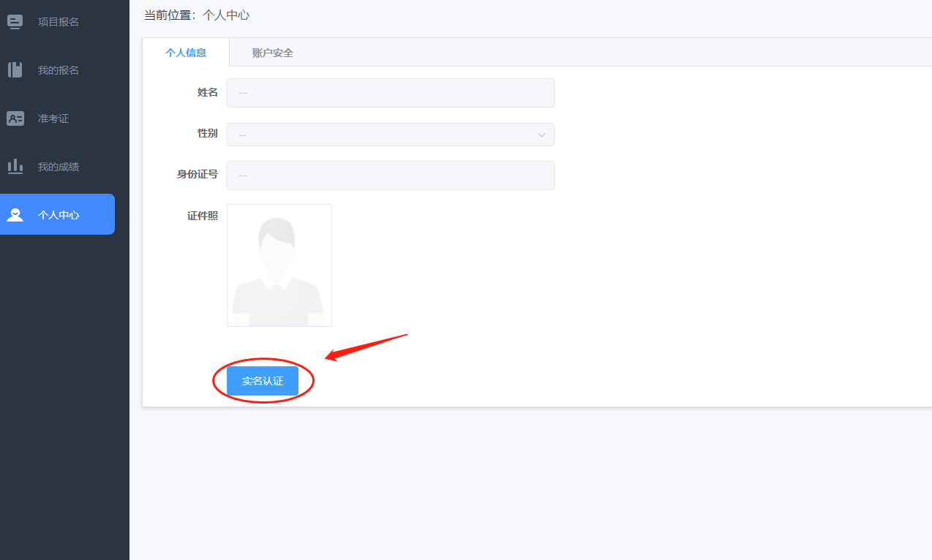932x560 pixels.
Task: Click the 个人中心 user avatar icon
Action: point(15,215)
